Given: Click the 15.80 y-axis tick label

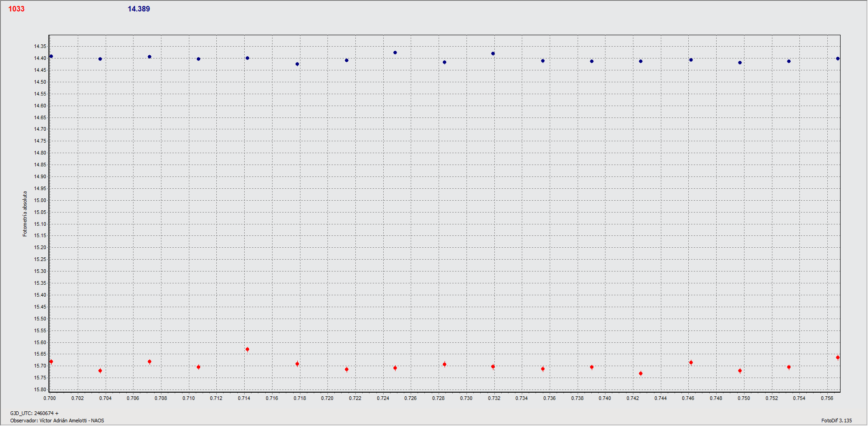Looking at the screenshot, I should [40, 389].
